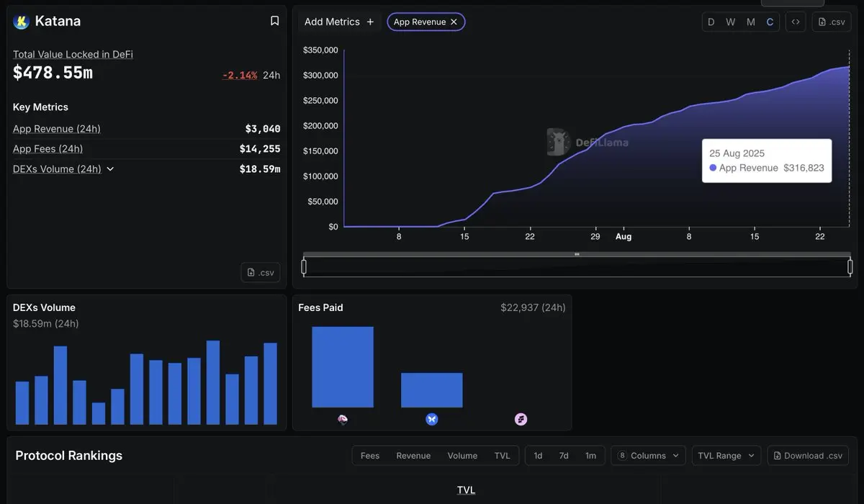Click the $350,000 y-axis label
The image size is (864, 504).
coord(320,50)
